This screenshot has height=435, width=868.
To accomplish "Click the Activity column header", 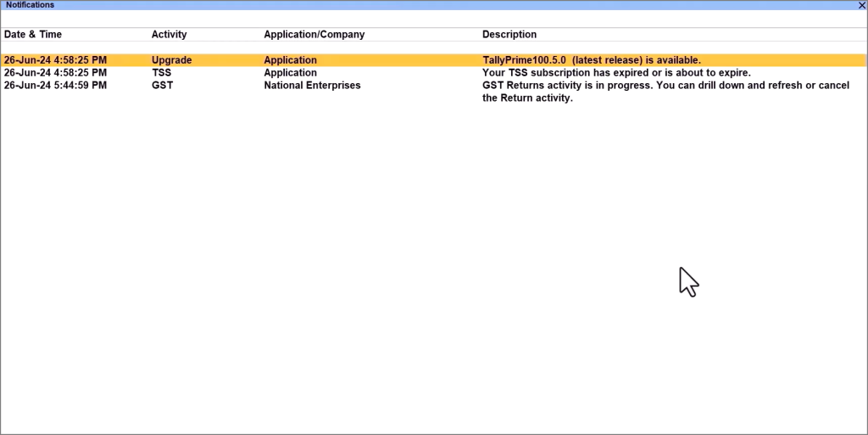I will tap(169, 35).
